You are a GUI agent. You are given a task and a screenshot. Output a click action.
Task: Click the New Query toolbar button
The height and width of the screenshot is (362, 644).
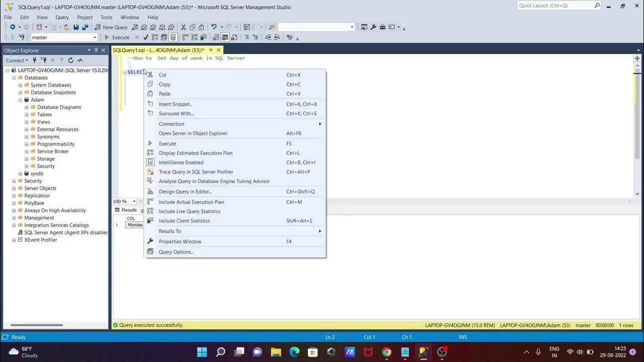tap(111, 27)
